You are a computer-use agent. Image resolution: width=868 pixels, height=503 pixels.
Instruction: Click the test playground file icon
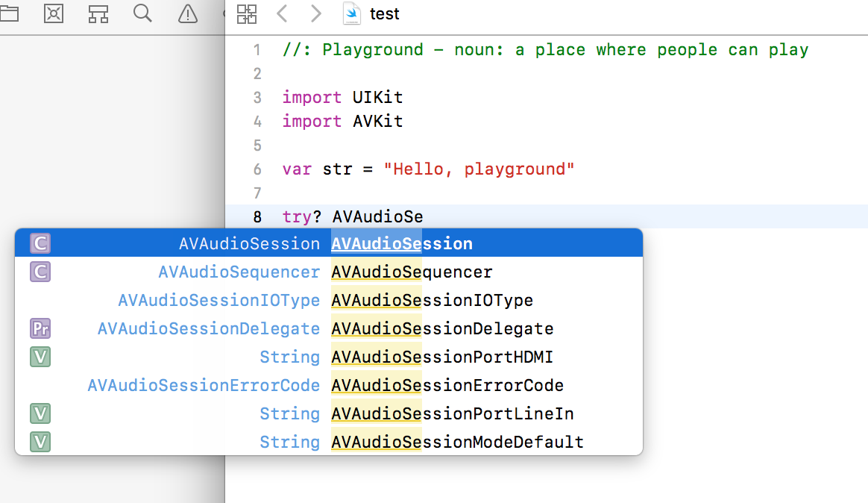click(351, 13)
